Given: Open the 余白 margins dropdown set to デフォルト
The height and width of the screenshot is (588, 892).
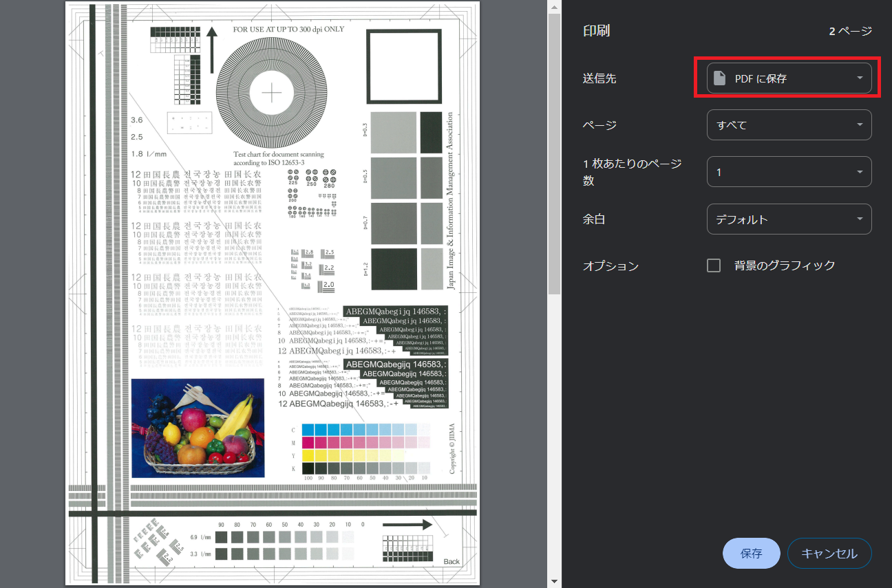Looking at the screenshot, I should 789,219.
